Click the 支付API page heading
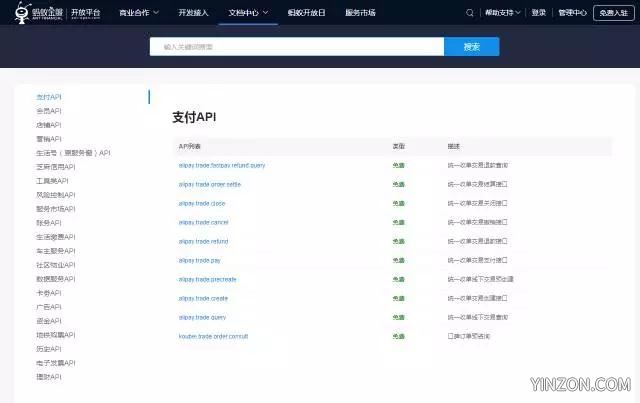Screen dimensions: 640x403 coord(194,117)
